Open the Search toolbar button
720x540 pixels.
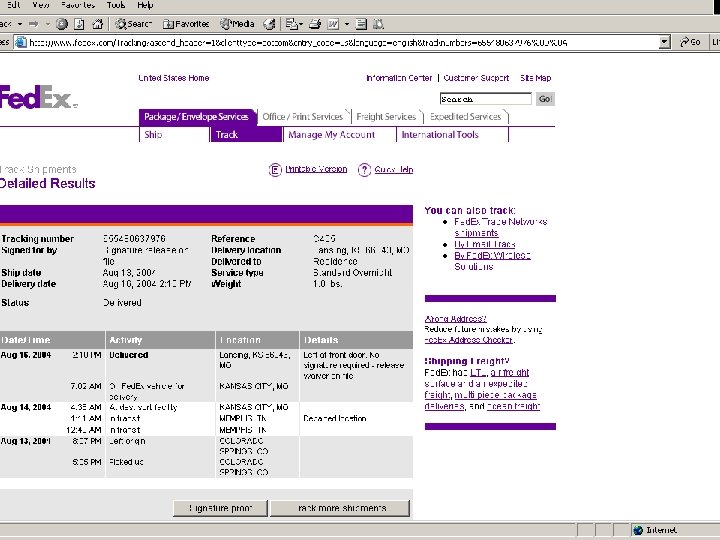133,24
